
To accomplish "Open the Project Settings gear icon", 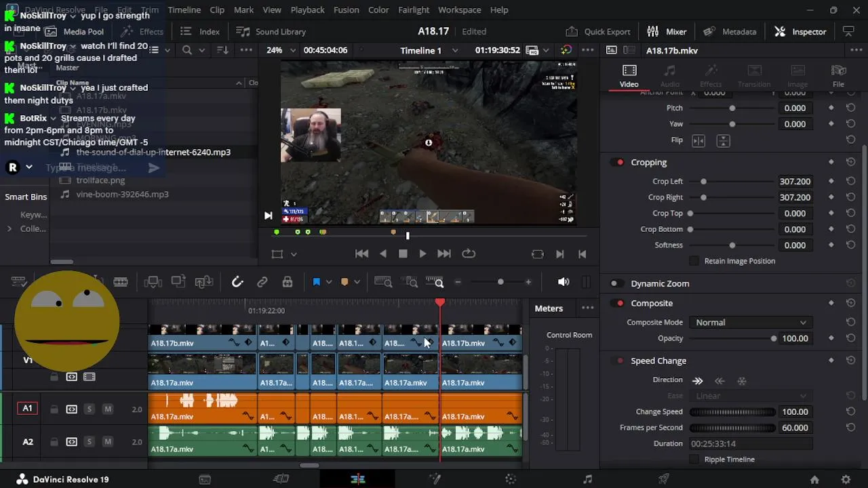I will click(x=846, y=480).
